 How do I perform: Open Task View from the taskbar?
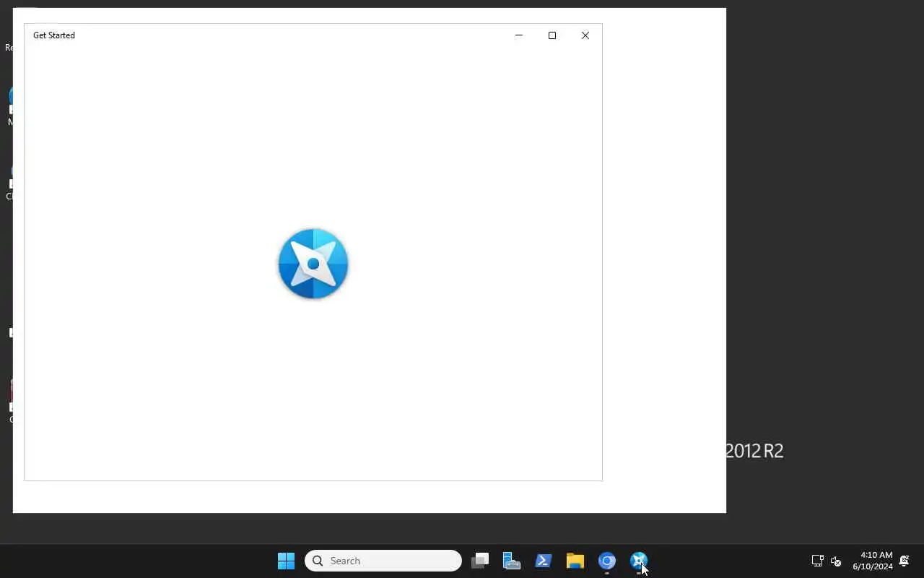(x=480, y=561)
